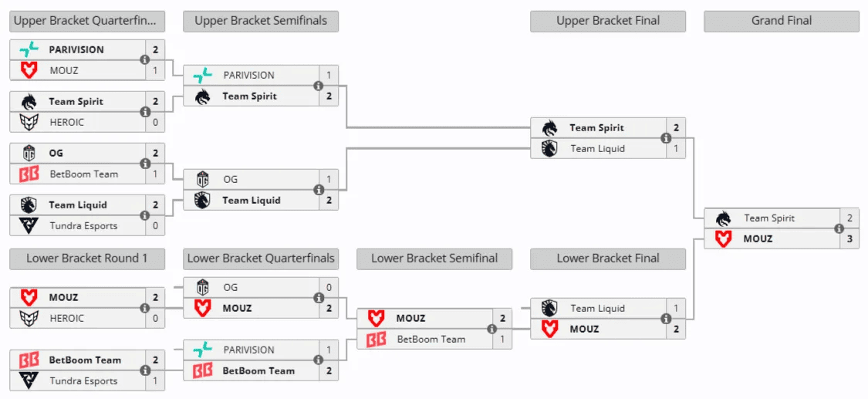Click info icon for PARIVISION vs MOUZ quarterfinal
This screenshot has height=399, width=868.
[x=144, y=60]
